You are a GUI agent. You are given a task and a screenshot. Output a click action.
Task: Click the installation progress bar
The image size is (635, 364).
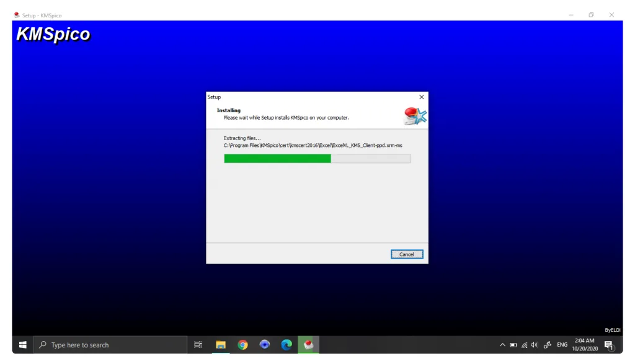pos(317,158)
